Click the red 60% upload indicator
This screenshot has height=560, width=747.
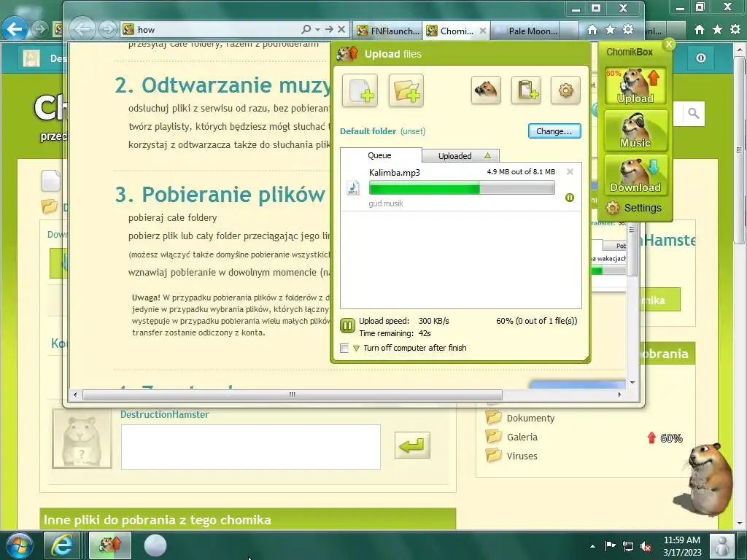(665, 437)
